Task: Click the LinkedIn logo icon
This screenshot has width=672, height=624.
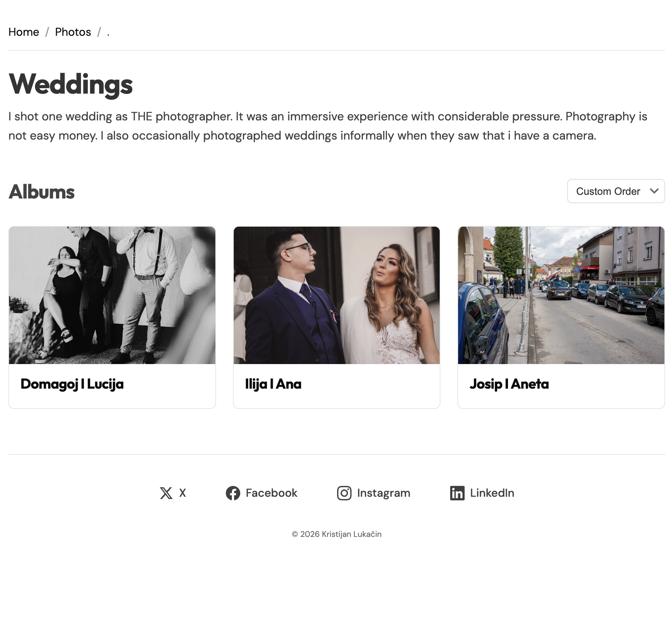Action: [457, 493]
